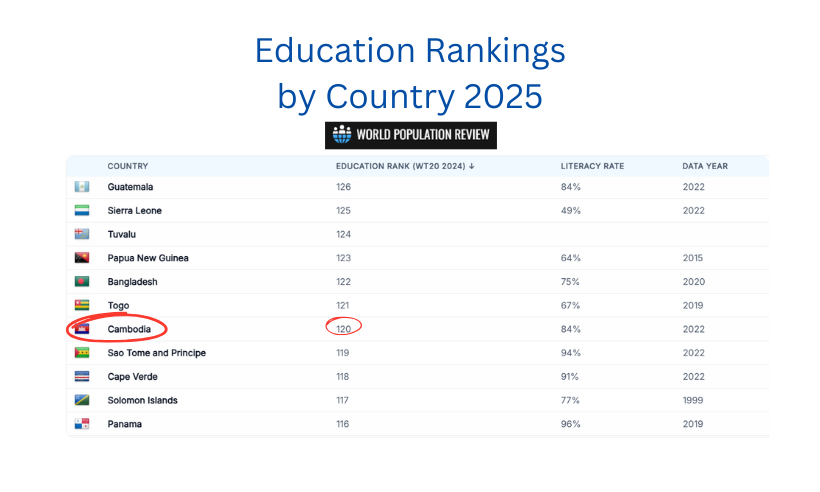Click the World Population Review globe logo
The image size is (820, 492).
pyautogui.click(x=342, y=134)
